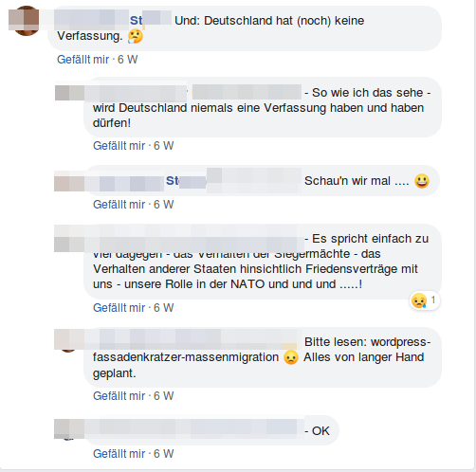Screen dimensions: 476x472
Task: Like the 'Deutschland hat (noch) keine Verfassung' comment
Action: [82, 60]
